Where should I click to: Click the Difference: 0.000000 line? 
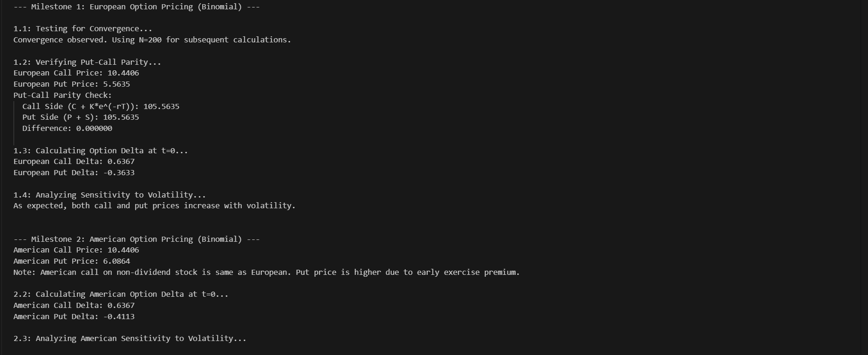(x=67, y=128)
